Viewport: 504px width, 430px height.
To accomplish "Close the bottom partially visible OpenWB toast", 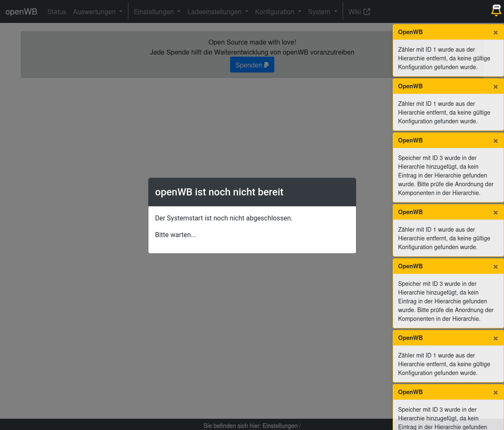I will [496, 392].
